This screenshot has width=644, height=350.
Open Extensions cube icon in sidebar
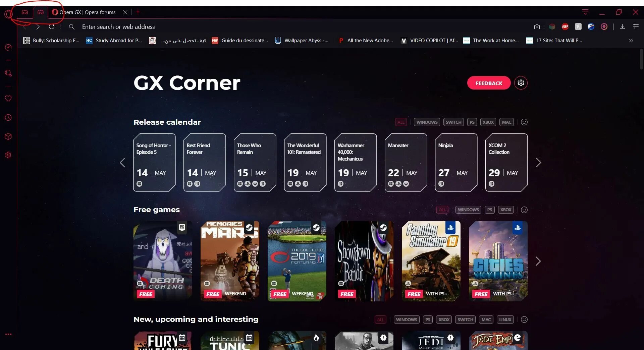(8, 136)
